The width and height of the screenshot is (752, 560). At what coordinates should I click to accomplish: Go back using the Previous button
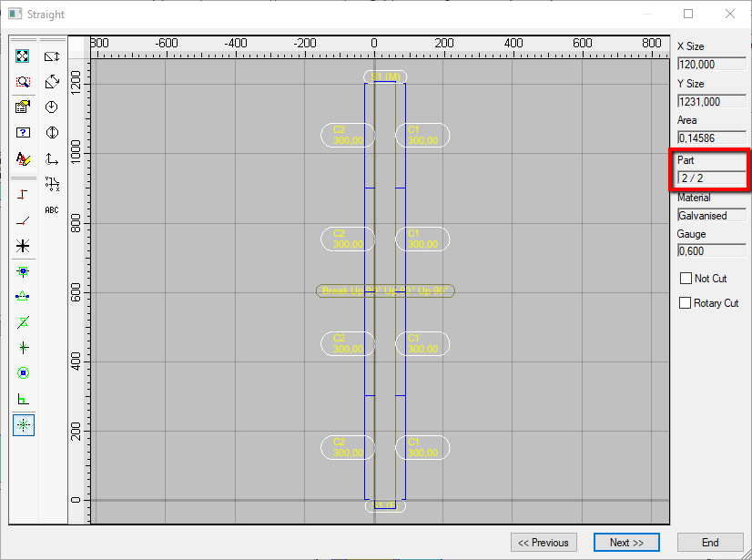[x=544, y=542]
